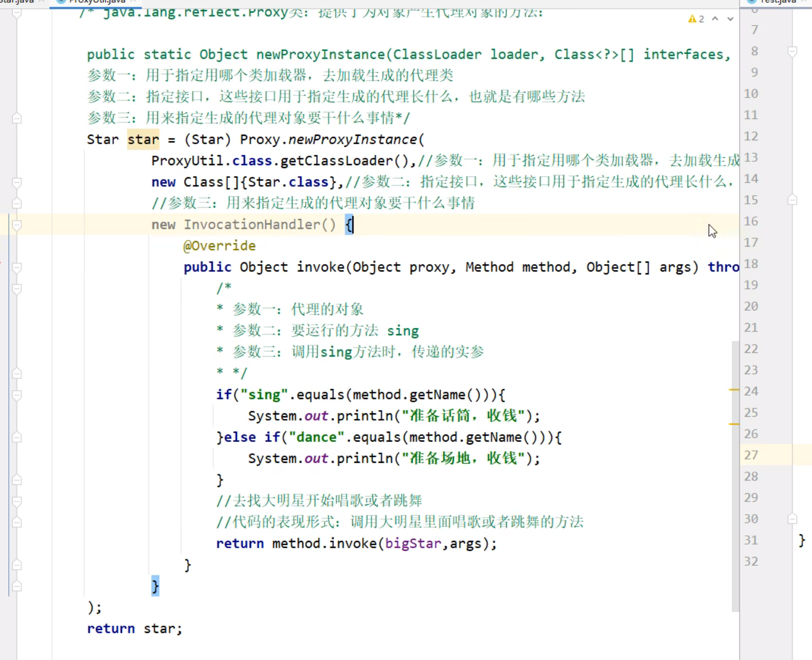The height and width of the screenshot is (660, 812).
Task: Switch to the Star.java tab
Action: pos(17,2)
